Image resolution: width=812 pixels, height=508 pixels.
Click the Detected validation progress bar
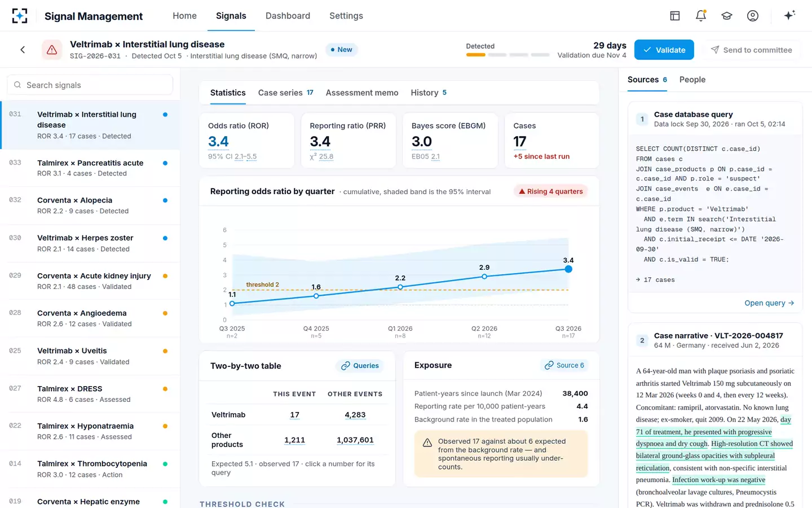[x=507, y=55]
